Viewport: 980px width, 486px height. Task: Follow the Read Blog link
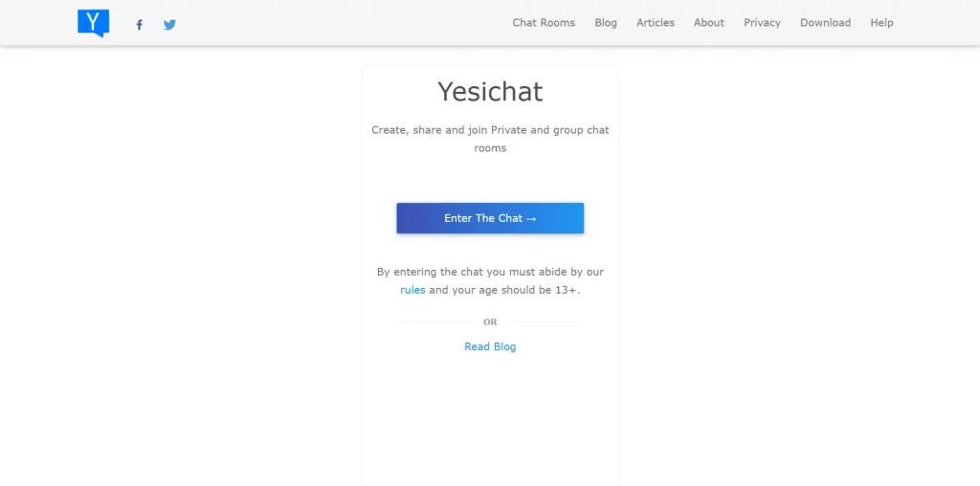pos(490,346)
